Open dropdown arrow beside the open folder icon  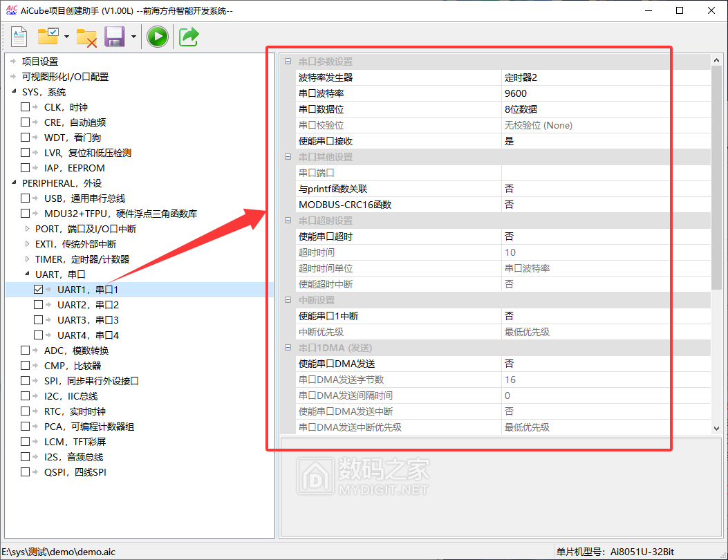(x=66, y=37)
